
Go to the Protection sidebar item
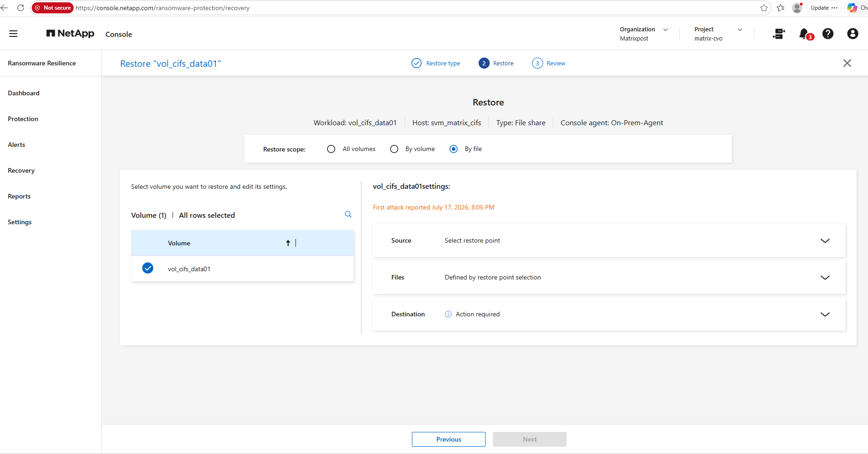pos(23,119)
